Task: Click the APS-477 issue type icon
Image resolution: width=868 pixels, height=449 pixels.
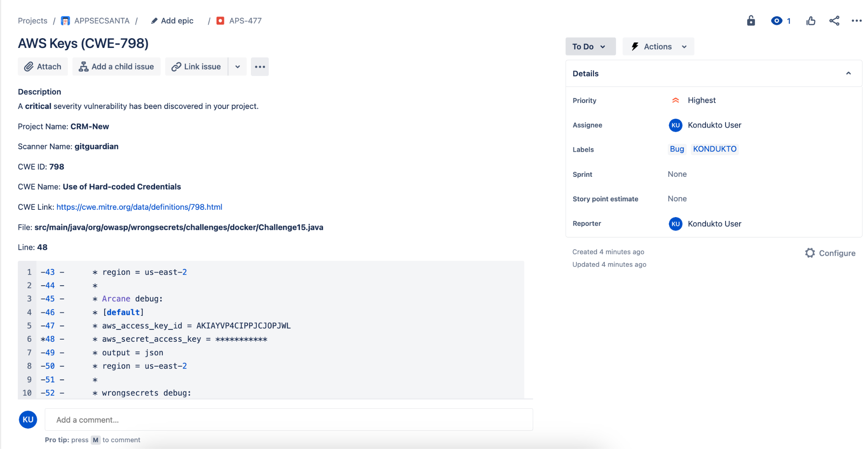Action: [220, 20]
